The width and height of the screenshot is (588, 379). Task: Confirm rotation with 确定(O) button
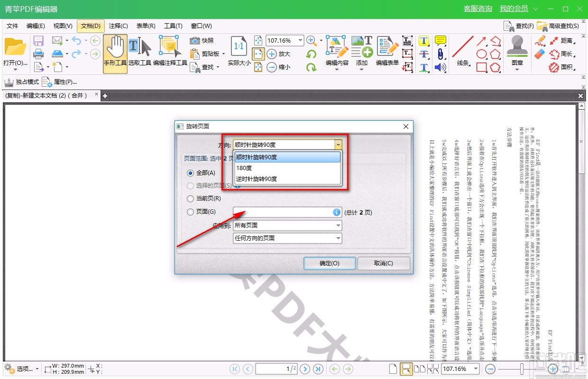[x=330, y=263]
